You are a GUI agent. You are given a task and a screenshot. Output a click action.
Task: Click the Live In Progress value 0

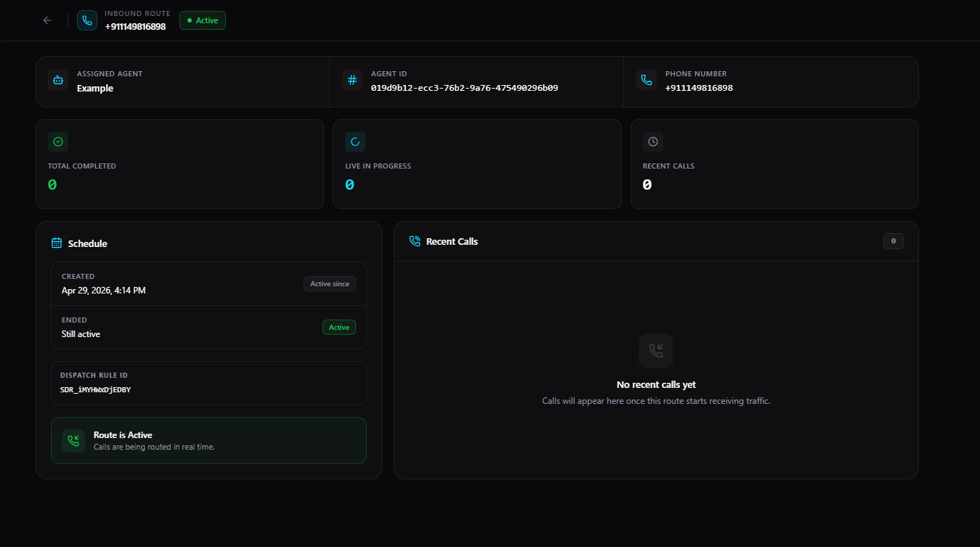[349, 185]
